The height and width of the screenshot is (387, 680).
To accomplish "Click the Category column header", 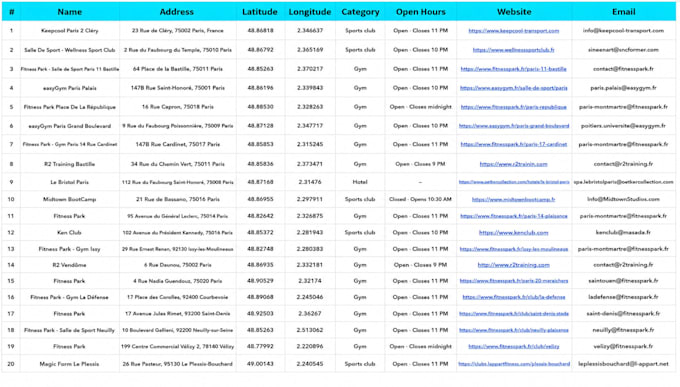I will click(360, 12).
